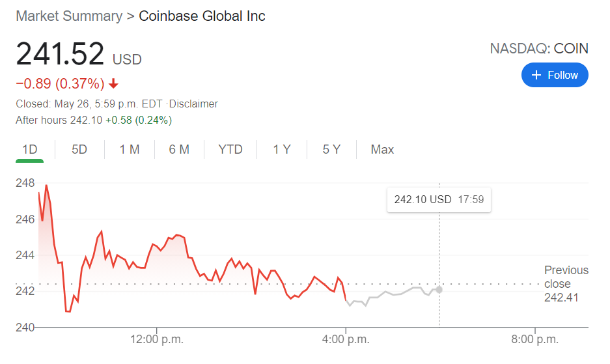
Task: Show the 1 Y price history
Action: 282,150
